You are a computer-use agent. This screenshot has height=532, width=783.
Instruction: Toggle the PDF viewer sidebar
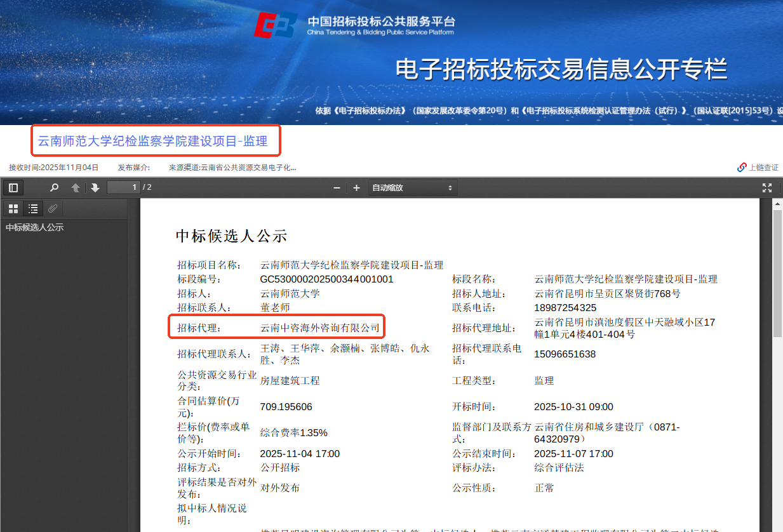(x=13, y=188)
